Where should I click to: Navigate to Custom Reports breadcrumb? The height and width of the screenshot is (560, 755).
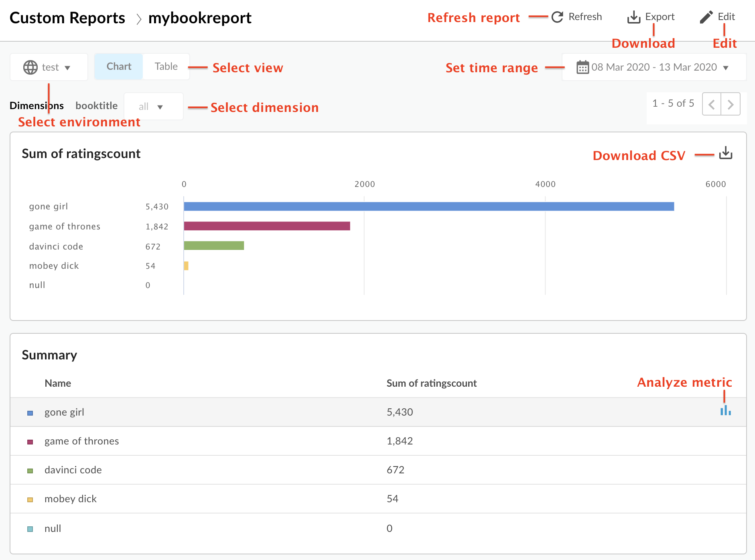click(x=67, y=17)
